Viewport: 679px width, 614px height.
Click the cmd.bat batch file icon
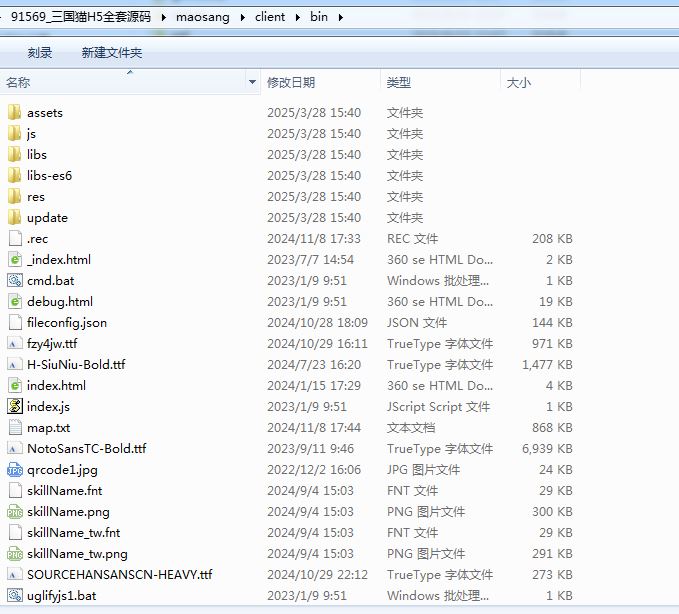pos(14,280)
